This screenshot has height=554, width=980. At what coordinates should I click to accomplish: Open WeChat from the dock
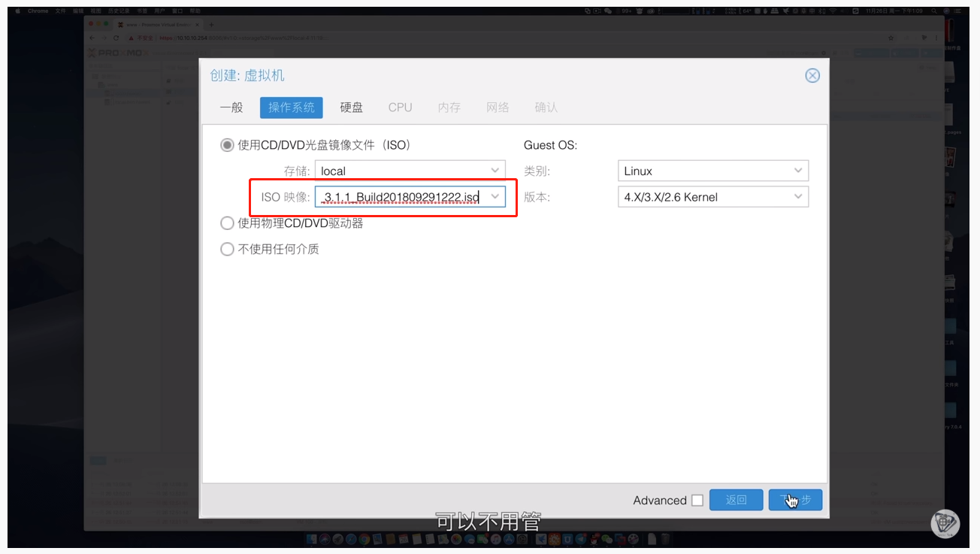click(606, 539)
